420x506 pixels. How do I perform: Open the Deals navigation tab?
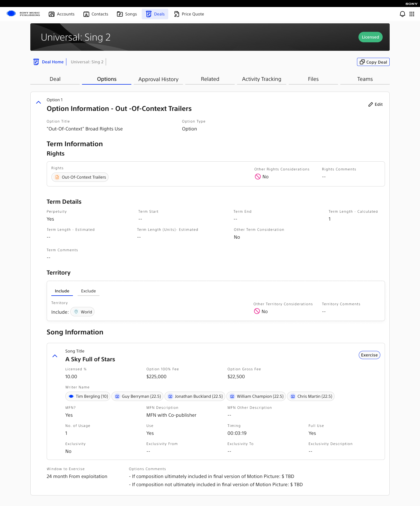[155, 14]
